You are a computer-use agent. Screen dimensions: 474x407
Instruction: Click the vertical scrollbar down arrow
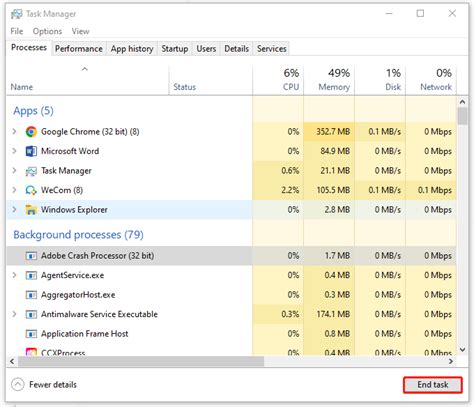(462, 350)
